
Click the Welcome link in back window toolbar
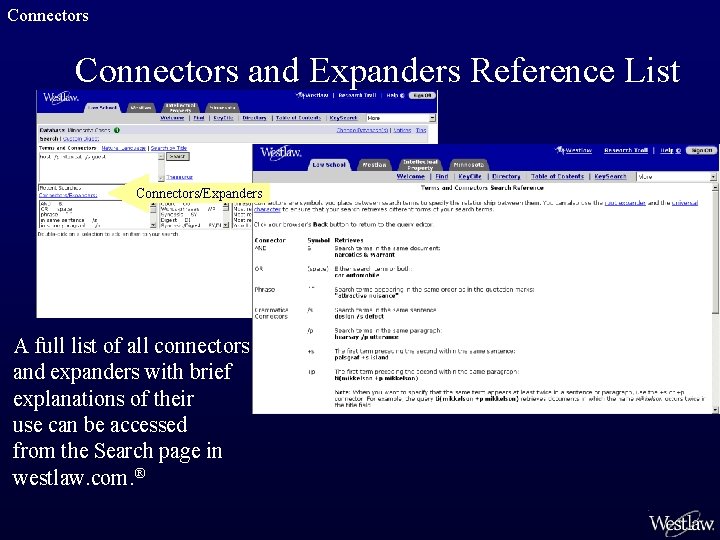coord(172,118)
